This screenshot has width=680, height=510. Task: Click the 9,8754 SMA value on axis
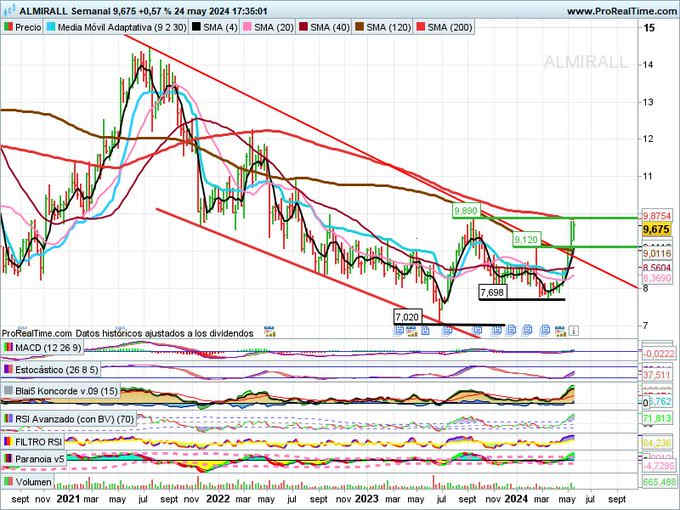[x=657, y=216]
